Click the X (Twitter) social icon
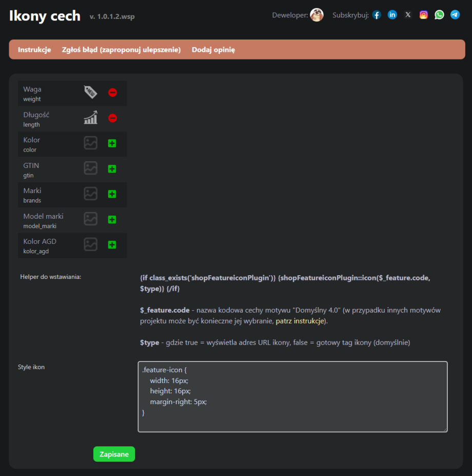The height and width of the screenshot is (476, 472). [408, 15]
